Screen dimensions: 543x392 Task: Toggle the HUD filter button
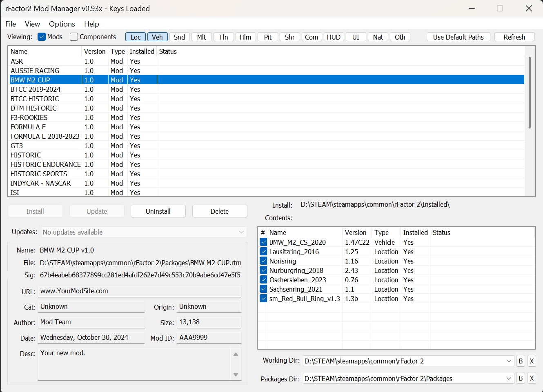334,37
